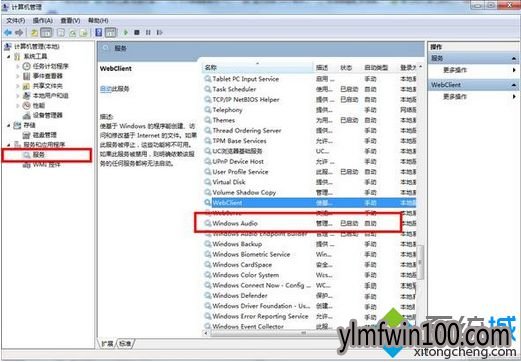
Task: Collapse the 系统工具 tree node
Action: coord(9,57)
